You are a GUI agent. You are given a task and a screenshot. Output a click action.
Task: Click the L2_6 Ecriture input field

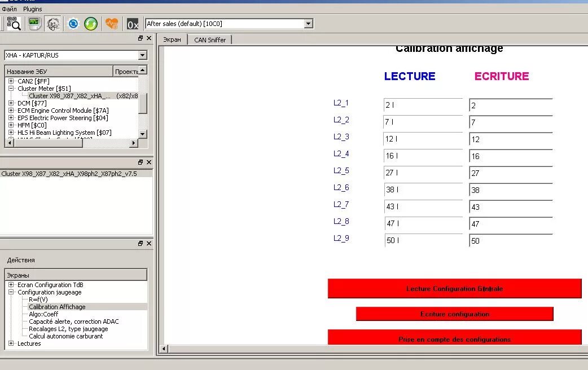pyautogui.click(x=511, y=190)
